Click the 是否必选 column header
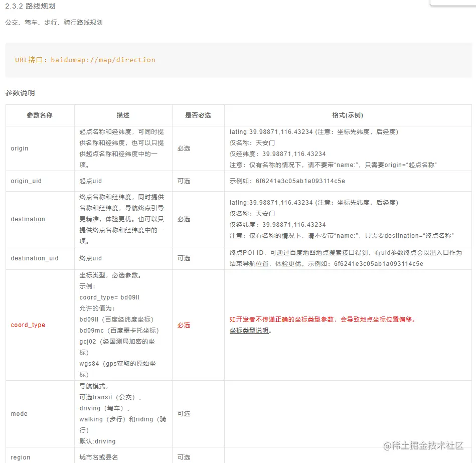Screen dimensions: 476x463 [198, 115]
